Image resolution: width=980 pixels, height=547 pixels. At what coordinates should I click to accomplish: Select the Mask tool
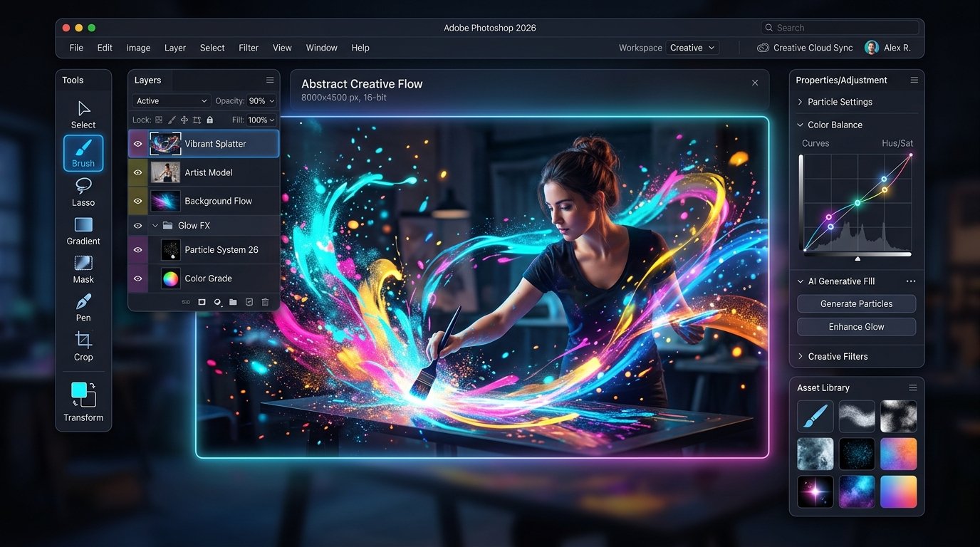[x=83, y=269]
